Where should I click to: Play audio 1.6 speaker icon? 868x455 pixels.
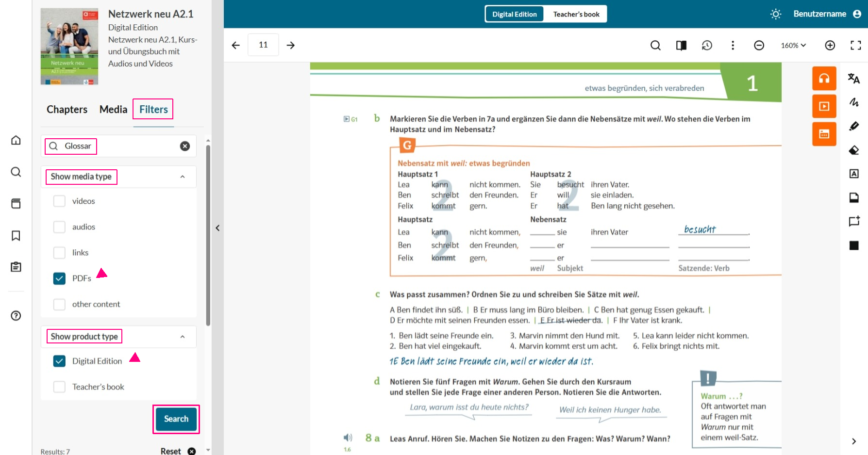[x=348, y=438]
